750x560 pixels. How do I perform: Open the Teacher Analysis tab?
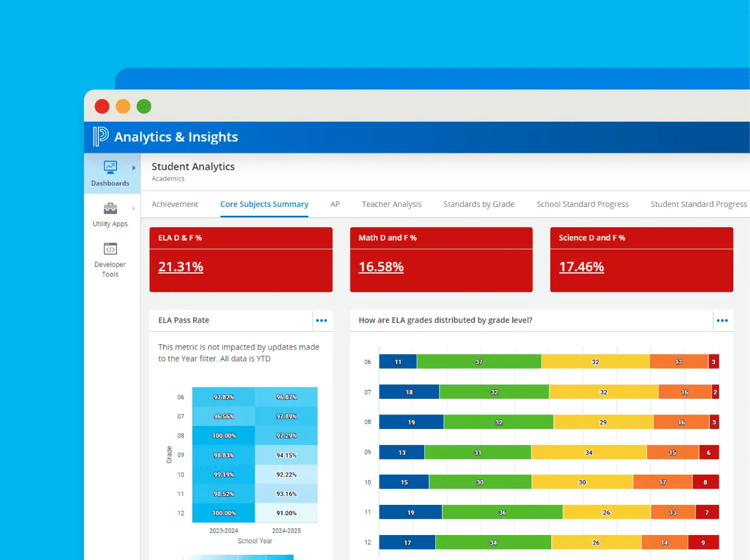pos(392,204)
